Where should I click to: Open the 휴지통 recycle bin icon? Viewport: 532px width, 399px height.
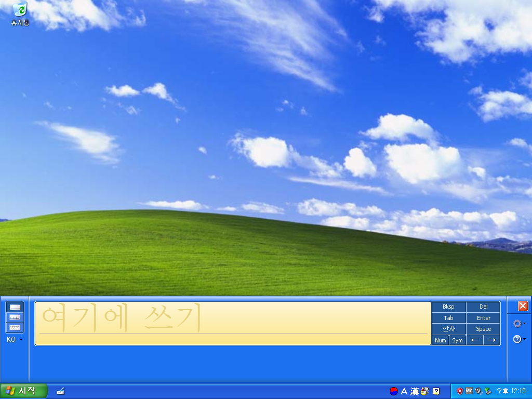click(x=20, y=14)
